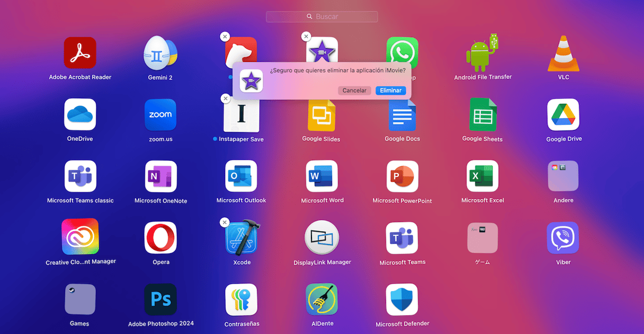Launch Viber

[x=563, y=238]
